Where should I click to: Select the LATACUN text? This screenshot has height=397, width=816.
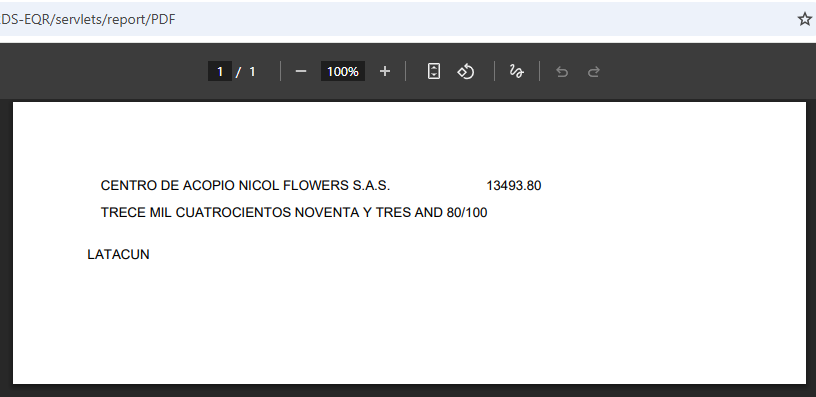[119, 254]
